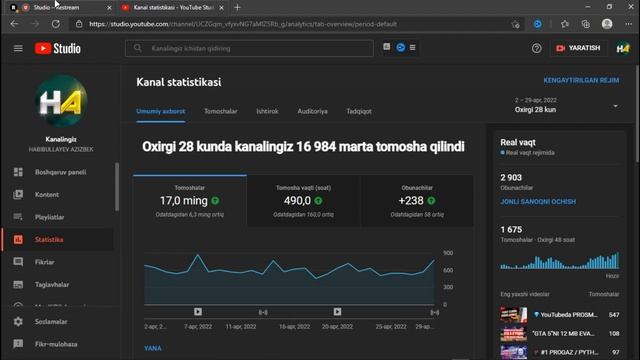Add this page to favorites
The image size is (640, 360).
(516, 24)
